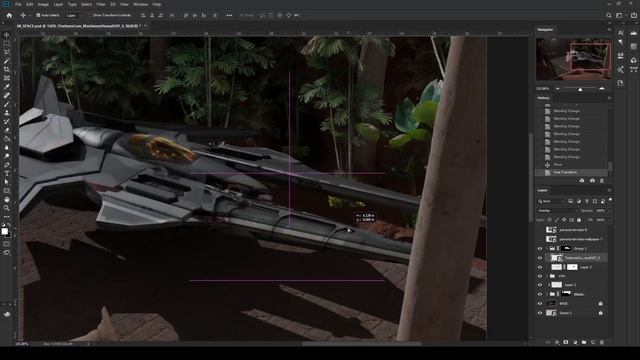Open the File menu
The image size is (640, 360).
[18, 4]
